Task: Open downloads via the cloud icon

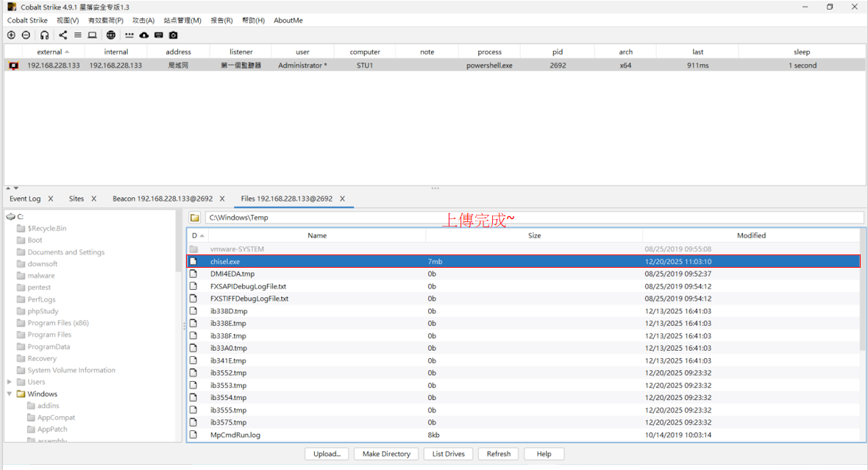Action: point(144,35)
